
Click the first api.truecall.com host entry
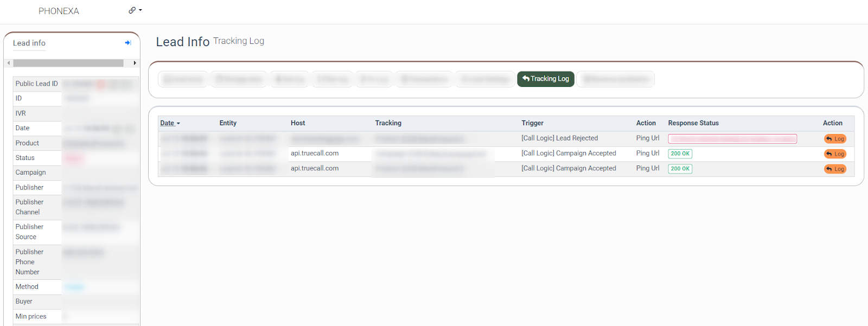315,154
